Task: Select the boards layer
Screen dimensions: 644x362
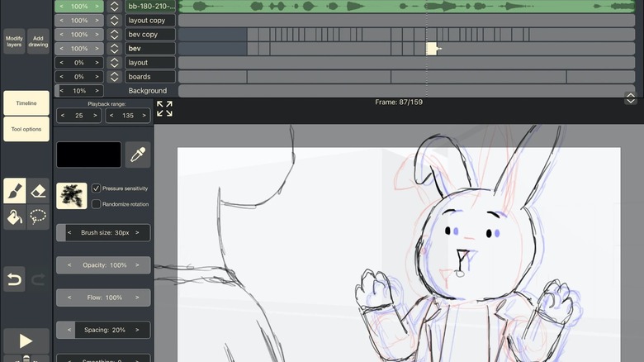Action: click(x=150, y=77)
